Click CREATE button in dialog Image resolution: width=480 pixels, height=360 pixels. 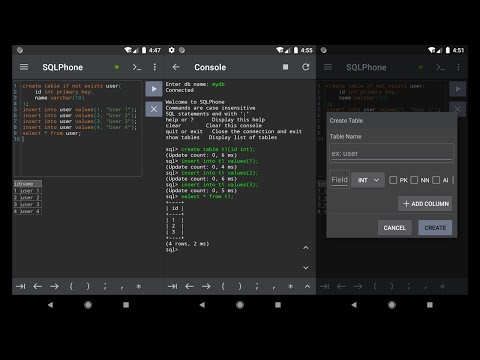tap(435, 228)
